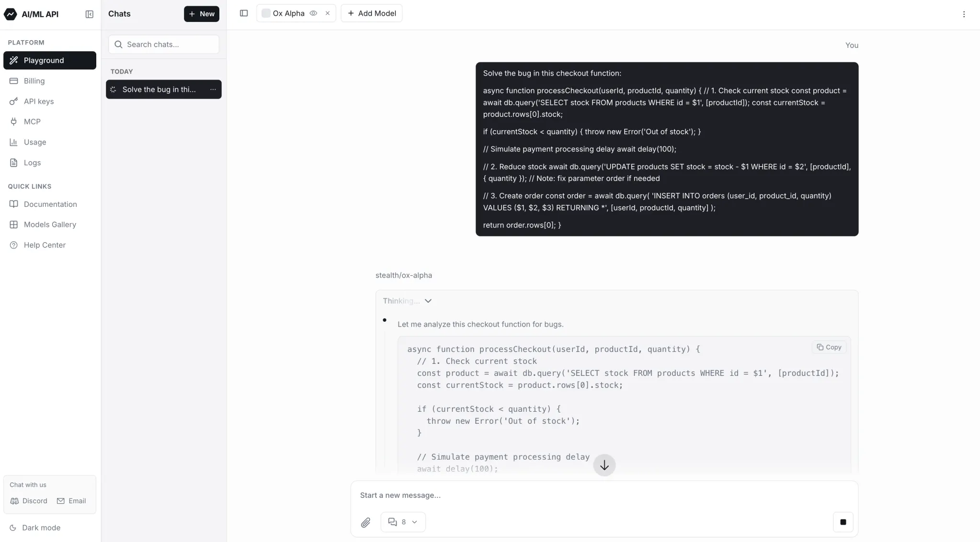
Task: View the Usage page
Action: coord(50,142)
